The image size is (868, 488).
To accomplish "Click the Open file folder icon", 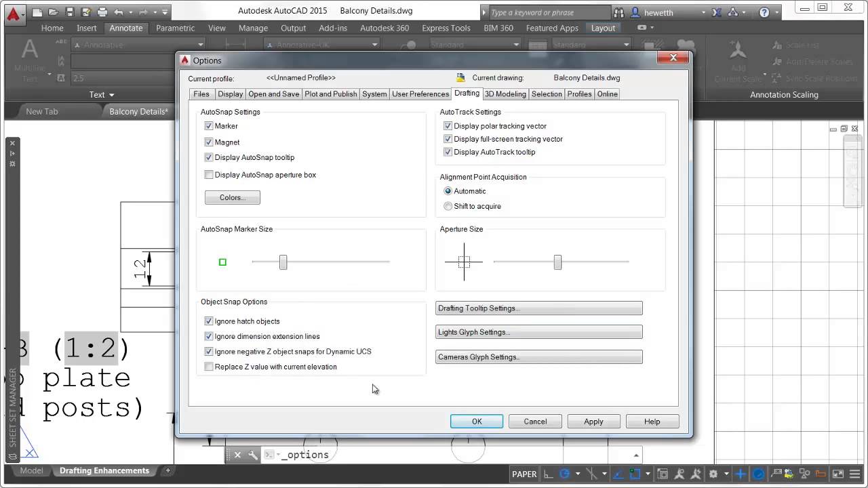I will click(54, 12).
